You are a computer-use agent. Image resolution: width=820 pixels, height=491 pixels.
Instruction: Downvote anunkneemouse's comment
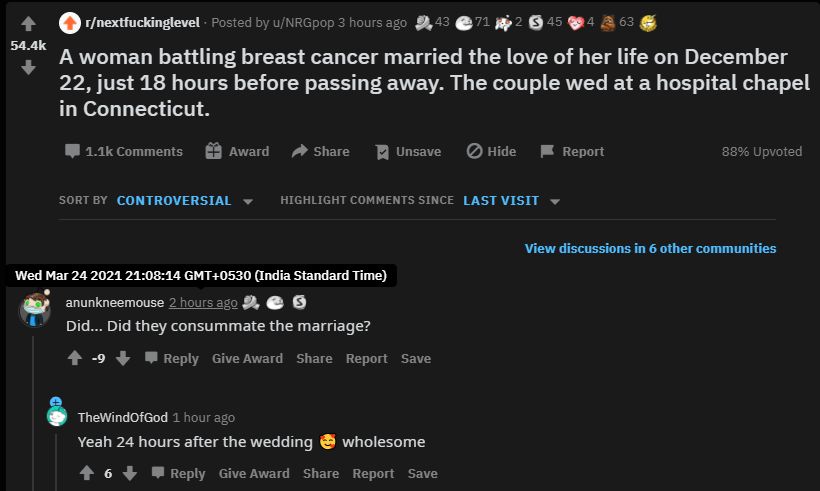123,358
